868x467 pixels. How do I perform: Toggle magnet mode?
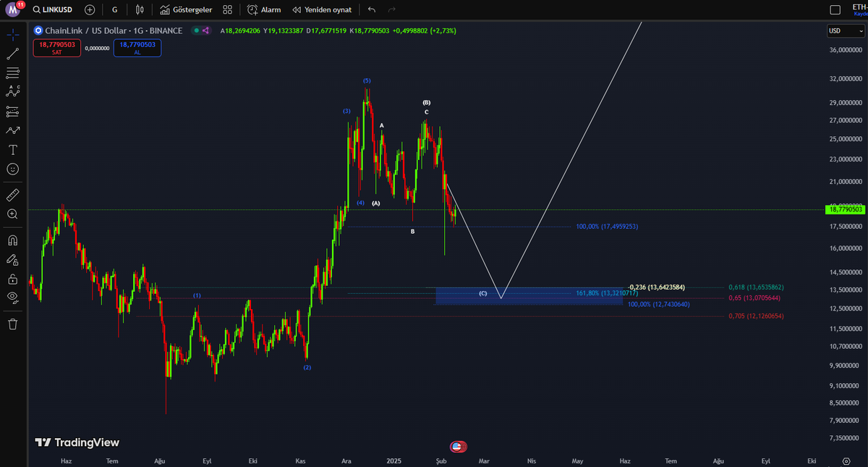click(x=12, y=240)
